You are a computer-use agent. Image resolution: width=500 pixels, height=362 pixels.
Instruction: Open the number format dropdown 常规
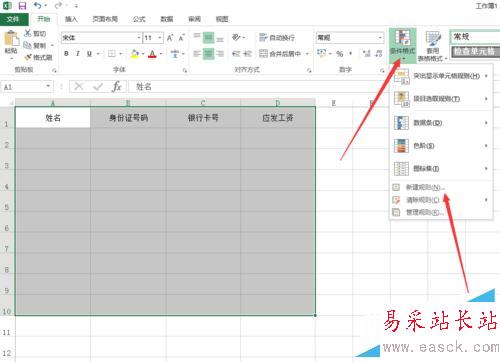[380, 37]
